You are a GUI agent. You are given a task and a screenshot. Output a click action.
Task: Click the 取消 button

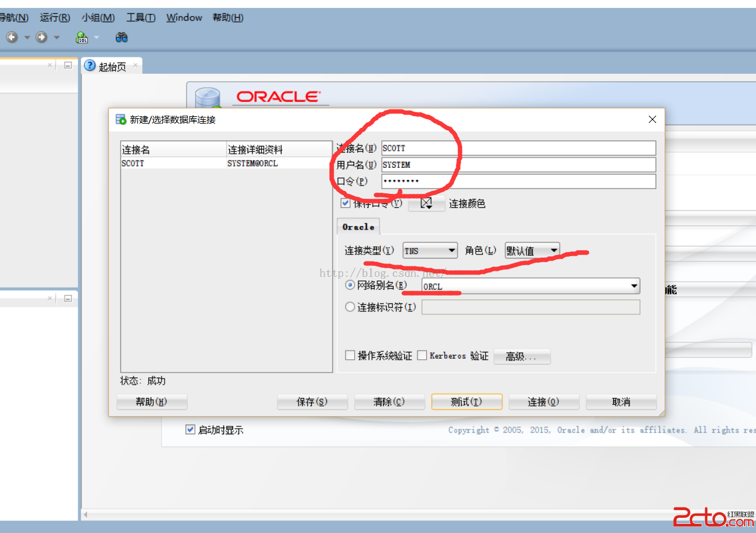click(621, 402)
